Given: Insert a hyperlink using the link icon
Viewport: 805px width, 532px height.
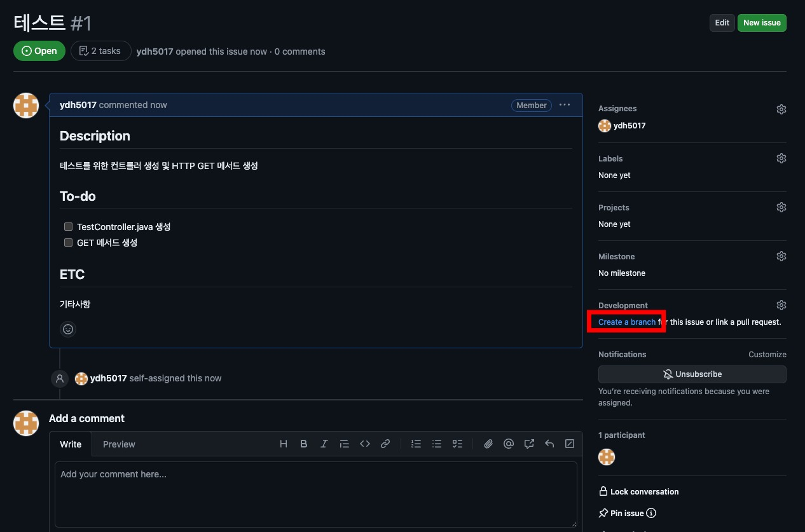Looking at the screenshot, I should coord(385,444).
